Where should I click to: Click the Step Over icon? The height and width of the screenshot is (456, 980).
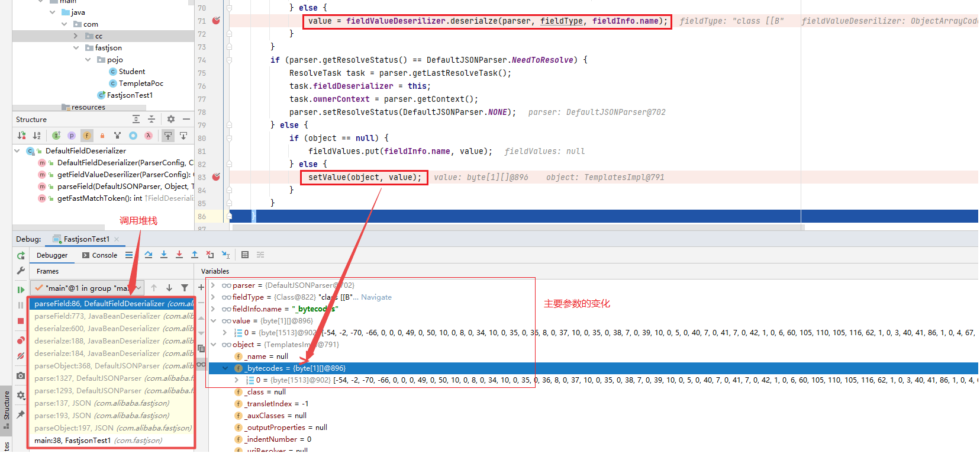[149, 255]
